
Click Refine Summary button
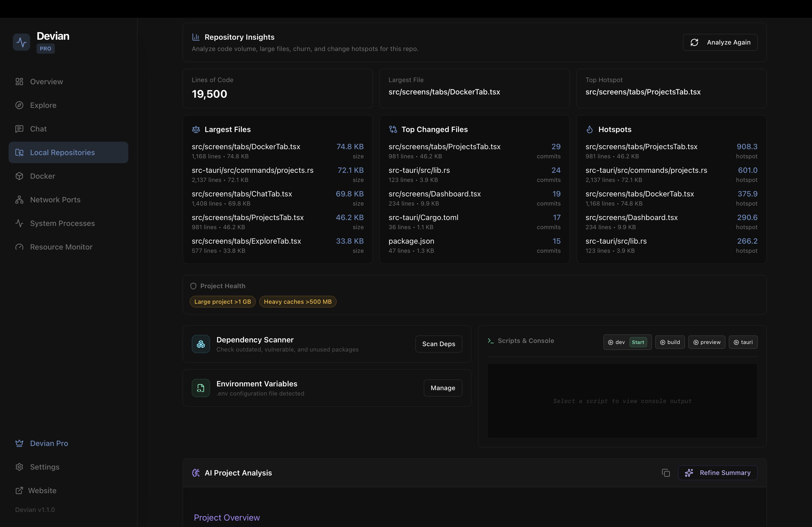click(717, 473)
